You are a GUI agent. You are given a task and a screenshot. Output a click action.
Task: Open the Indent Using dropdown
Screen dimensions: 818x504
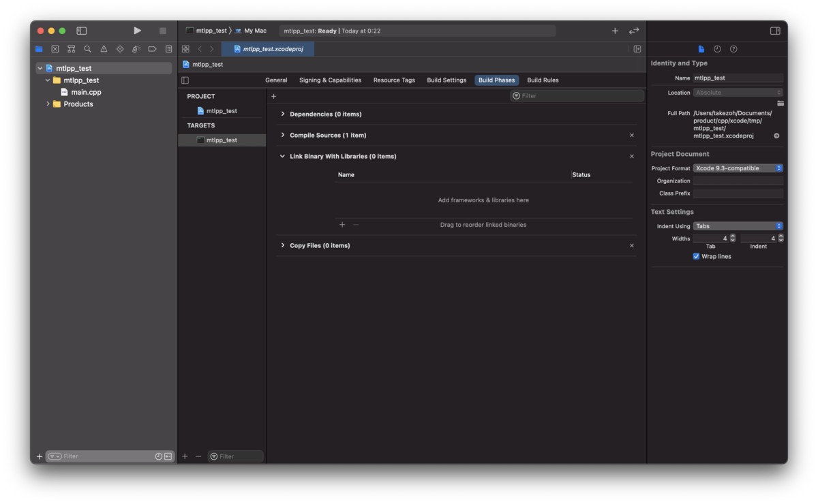(738, 226)
